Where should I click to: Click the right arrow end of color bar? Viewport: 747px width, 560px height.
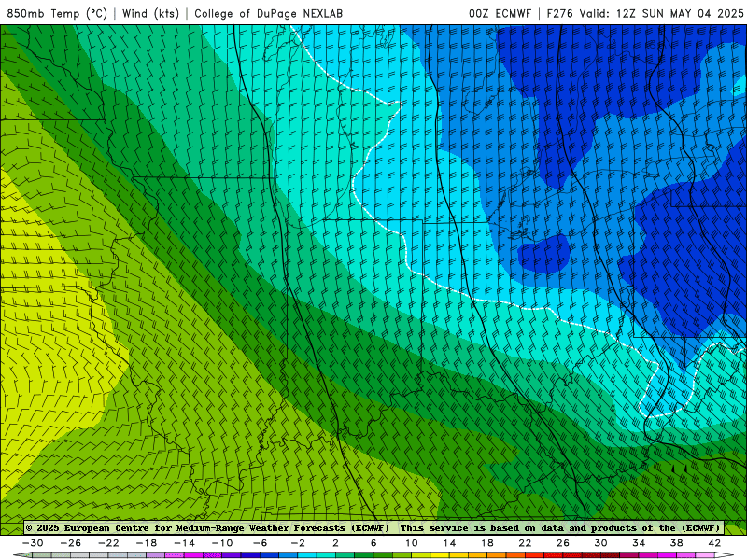(x=725, y=555)
